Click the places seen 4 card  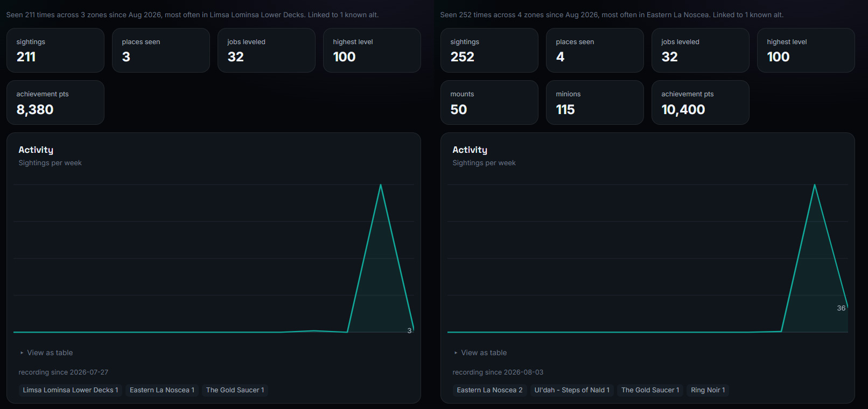(595, 51)
